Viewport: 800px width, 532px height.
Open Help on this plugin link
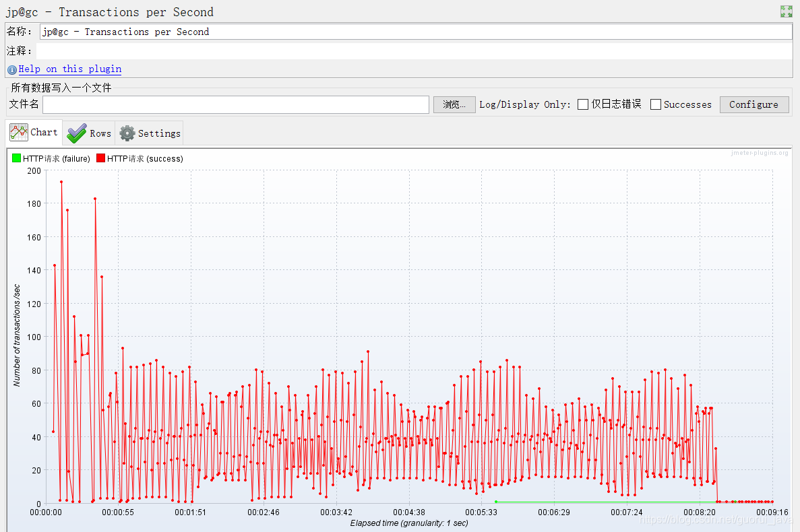click(70, 69)
